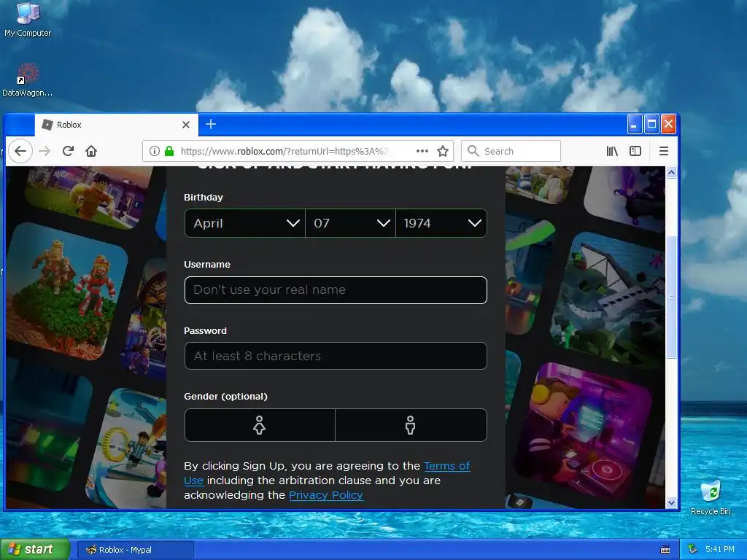Viewport: 747px width, 560px height.
Task: Click the browser Search box
Action: click(x=511, y=151)
